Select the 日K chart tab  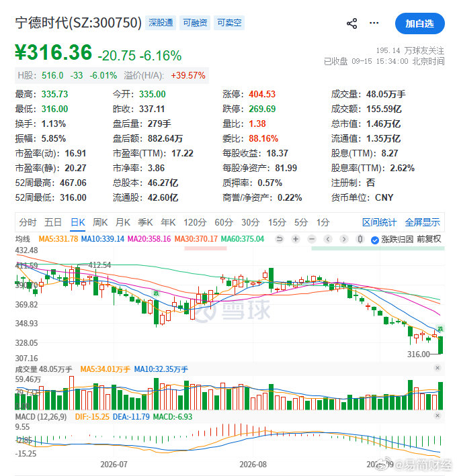point(78,222)
